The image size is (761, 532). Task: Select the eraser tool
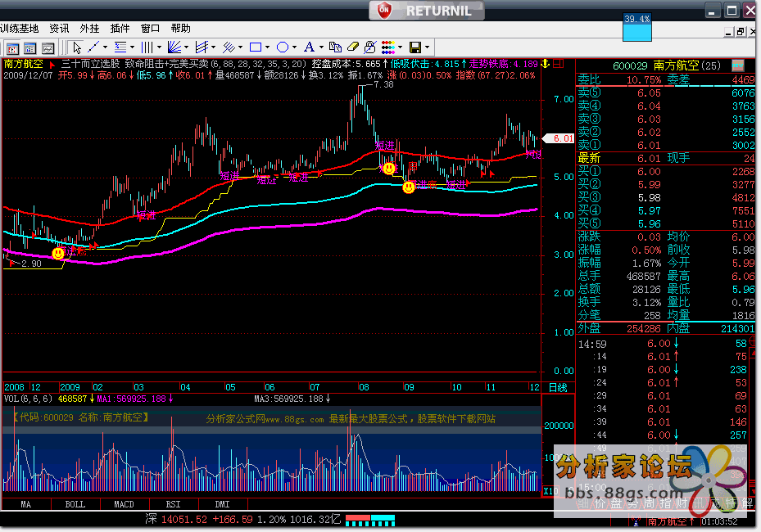352,47
